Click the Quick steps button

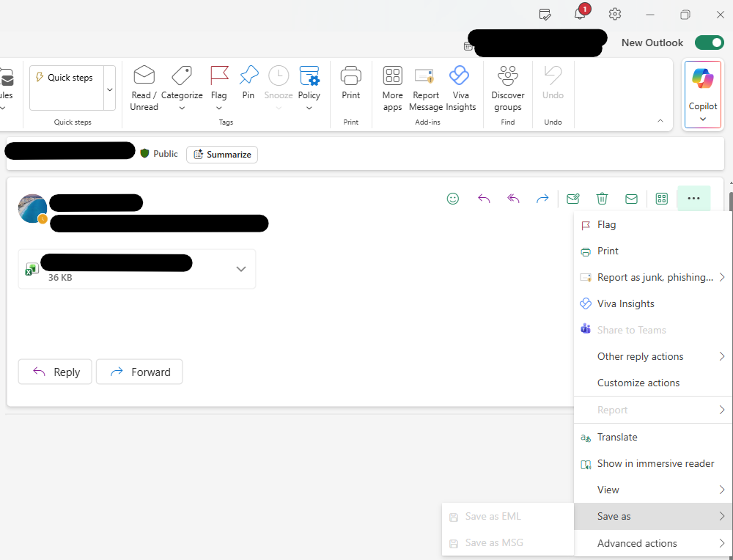(x=67, y=88)
